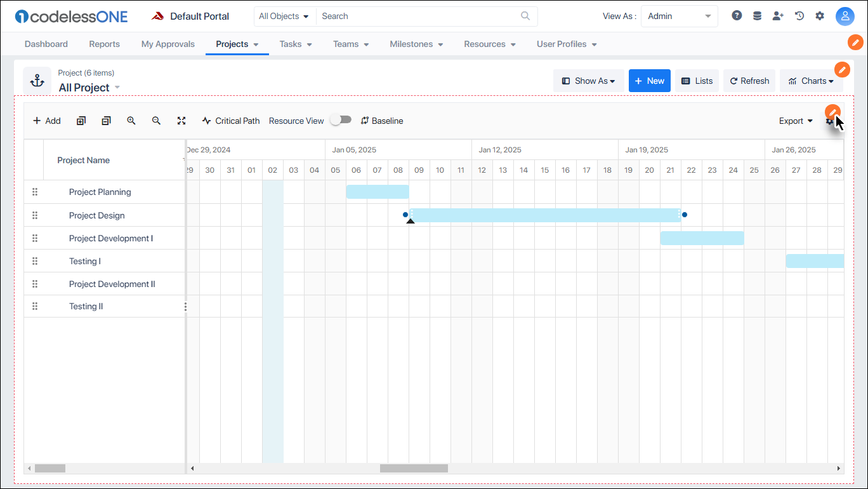Click the Zoom In icon on the Gantt toolbar
This screenshot has height=489, width=868.
[x=131, y=121]
